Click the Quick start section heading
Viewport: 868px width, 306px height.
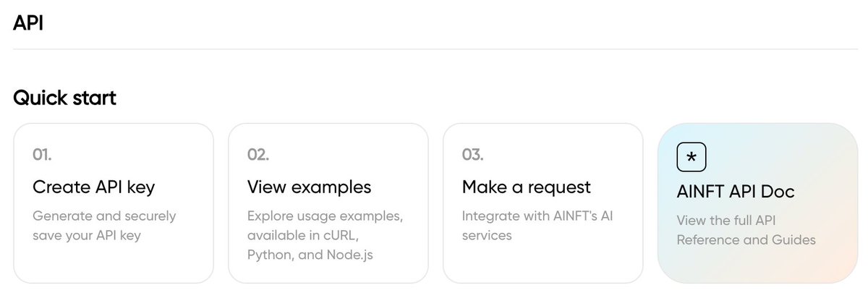64,98
